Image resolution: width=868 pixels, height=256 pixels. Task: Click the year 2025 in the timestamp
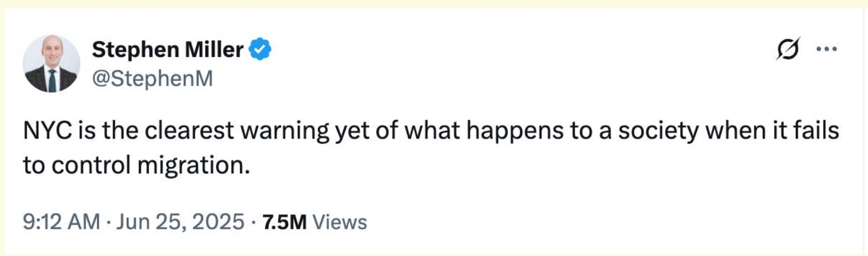[x=218, y=222]
